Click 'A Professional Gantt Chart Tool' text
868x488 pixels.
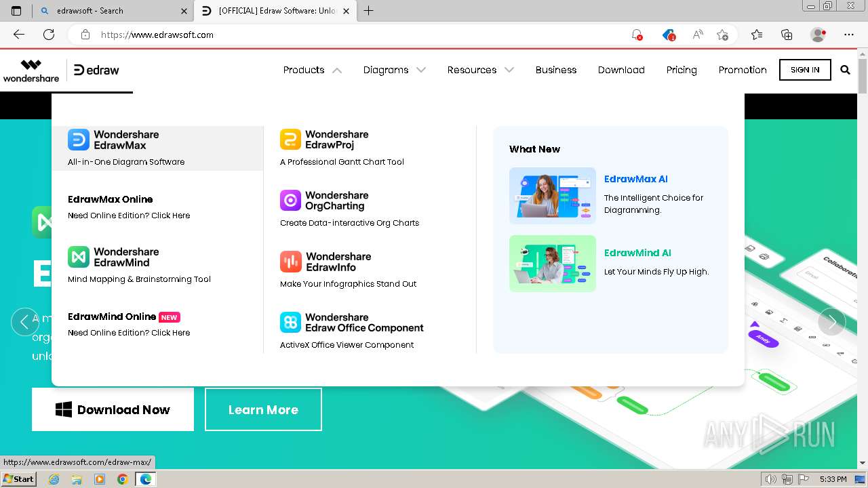pos(342,162)
